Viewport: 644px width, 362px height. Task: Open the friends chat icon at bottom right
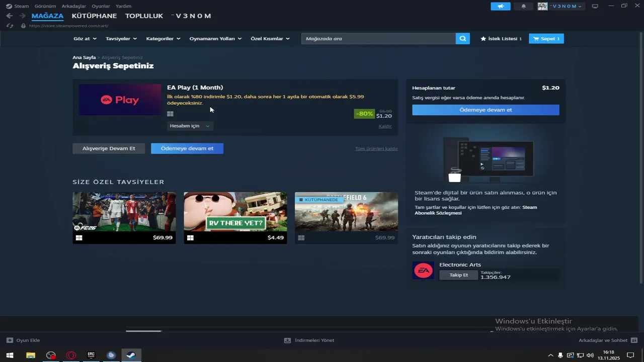(634, 340)
